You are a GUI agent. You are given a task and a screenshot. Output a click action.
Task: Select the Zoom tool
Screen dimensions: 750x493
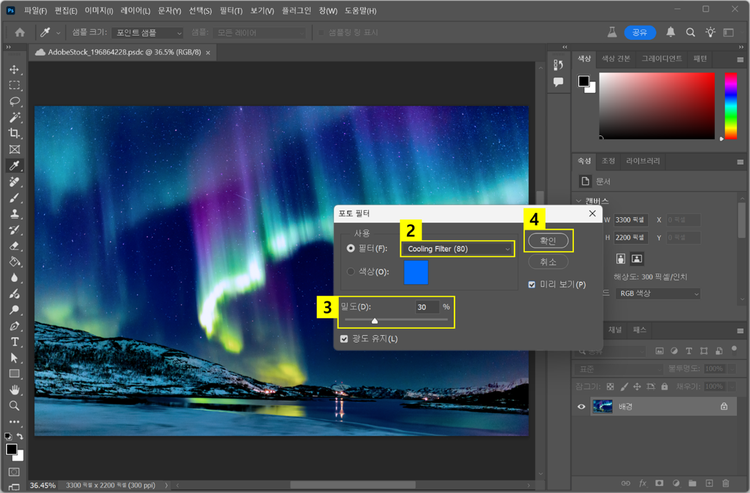click(x=14, y=406)
